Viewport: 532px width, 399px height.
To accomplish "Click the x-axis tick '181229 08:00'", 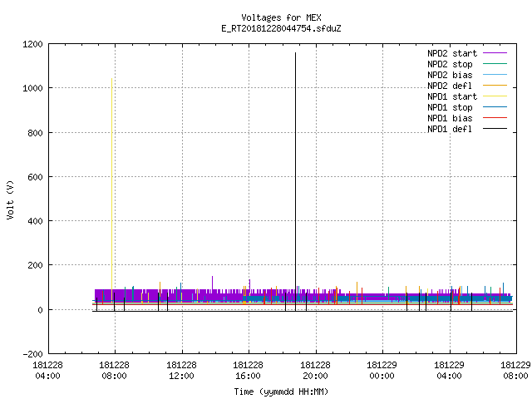I will pos(515,370).
